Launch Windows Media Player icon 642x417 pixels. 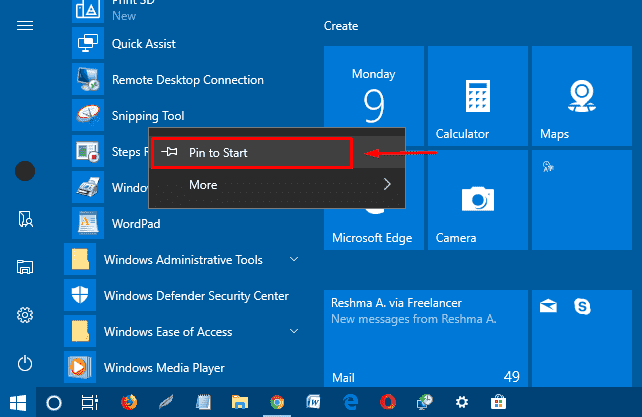[80, 367]
